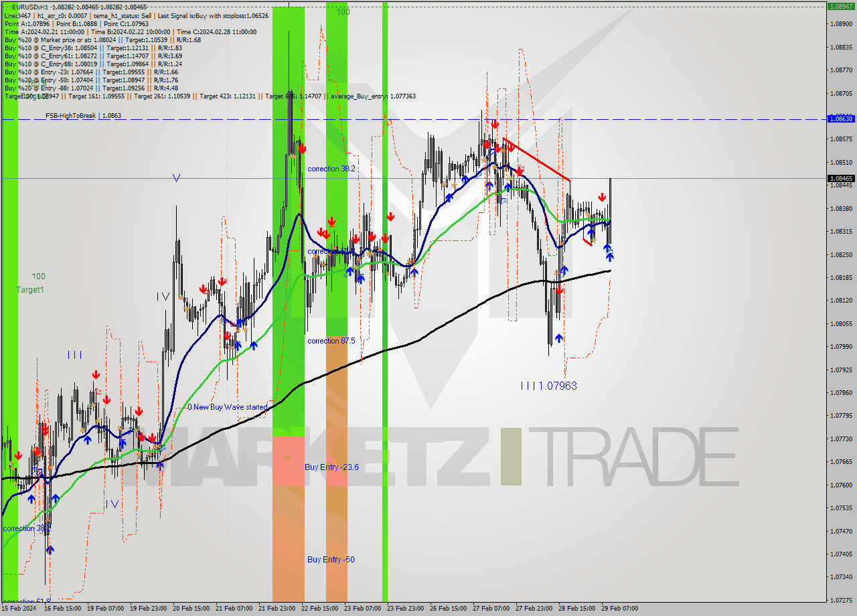Click the '0 New Buy Wave started' label
This screenshot has height=616, width=857.
(227, 407)
